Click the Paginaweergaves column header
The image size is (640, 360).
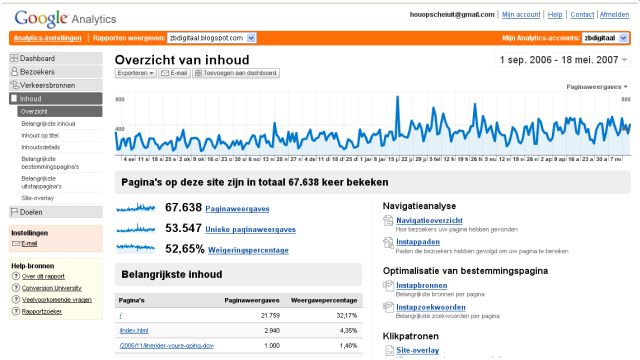click(x=252, y=300)
